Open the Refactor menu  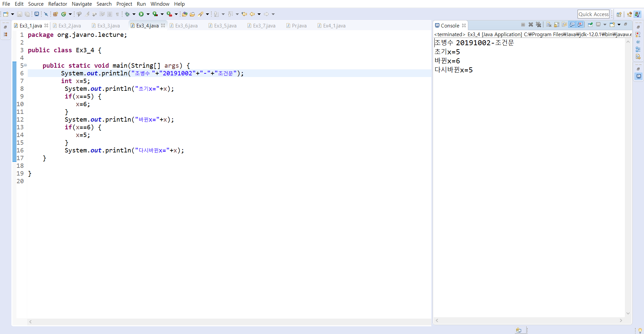58,4
